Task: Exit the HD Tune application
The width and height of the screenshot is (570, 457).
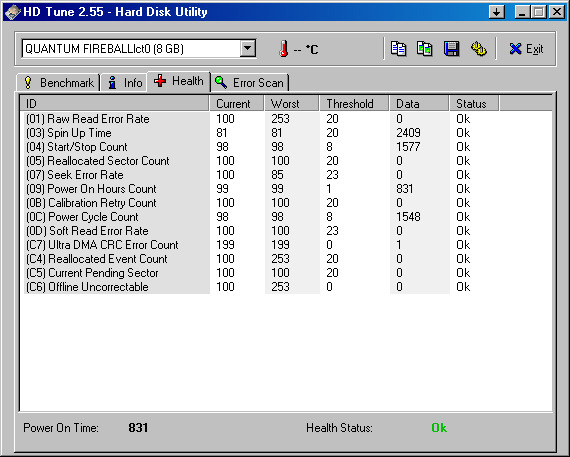Action: tap(526, 49)
